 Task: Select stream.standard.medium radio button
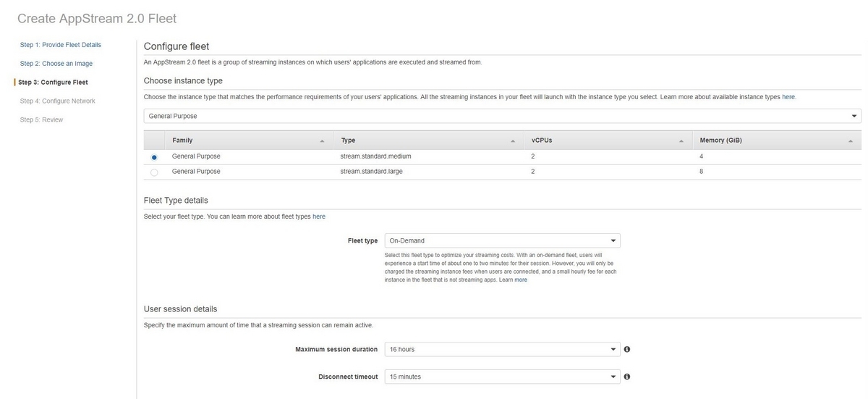[154, 157]
